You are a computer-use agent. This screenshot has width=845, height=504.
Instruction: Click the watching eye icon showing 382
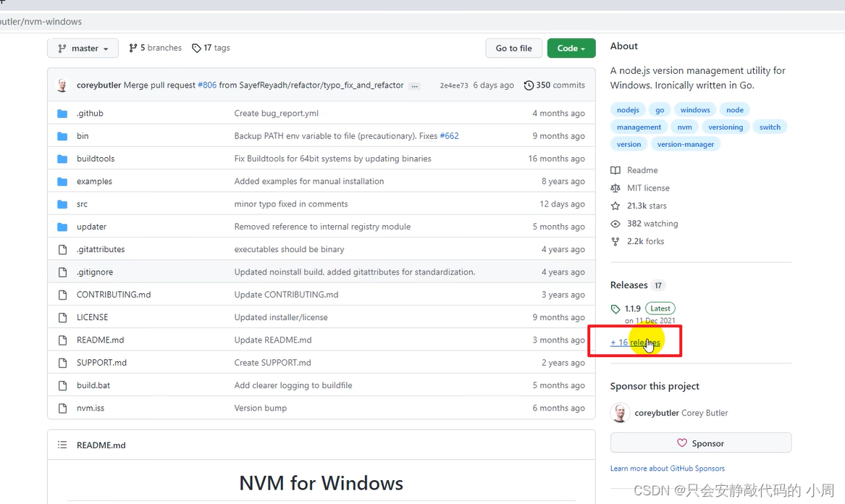click(615, 224)
